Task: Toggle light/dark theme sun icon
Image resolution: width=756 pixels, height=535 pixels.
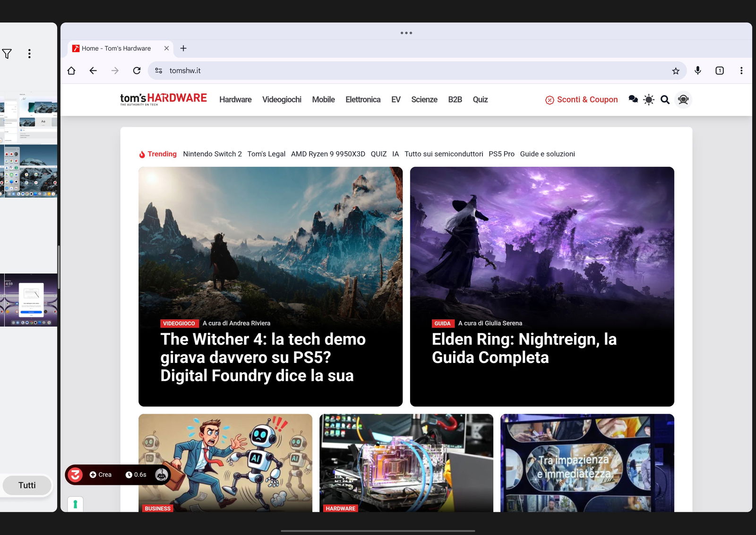Action: pyautogui.click(x=649, y=99)
